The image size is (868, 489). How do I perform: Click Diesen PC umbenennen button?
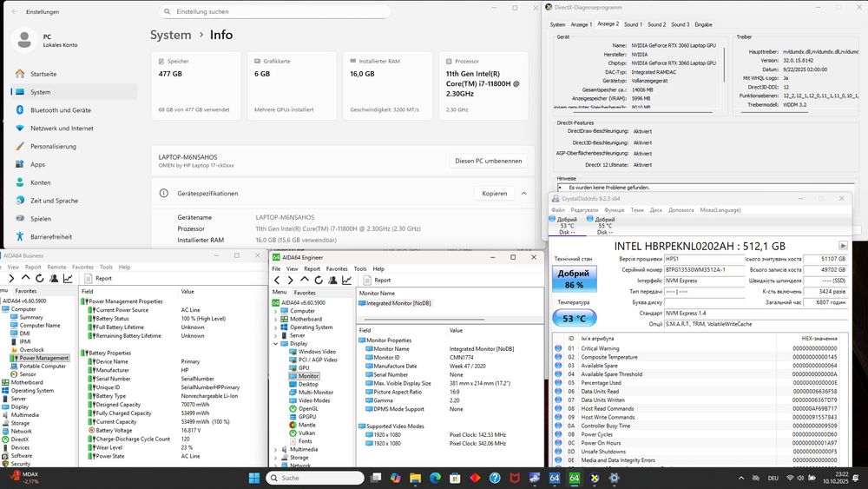[488, 162]
